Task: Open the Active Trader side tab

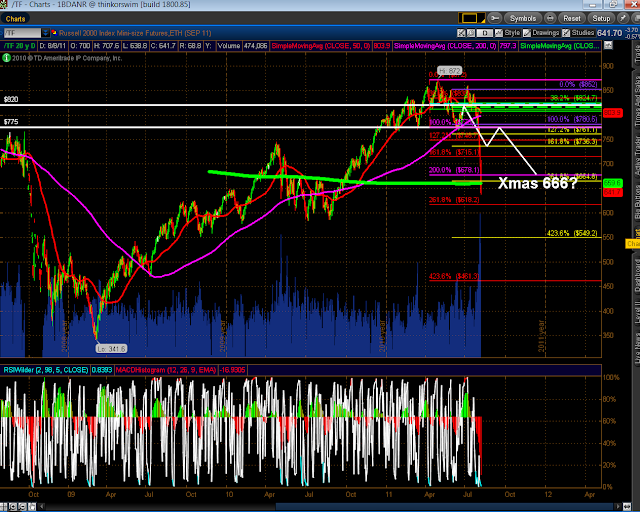Action: point(636,155)
